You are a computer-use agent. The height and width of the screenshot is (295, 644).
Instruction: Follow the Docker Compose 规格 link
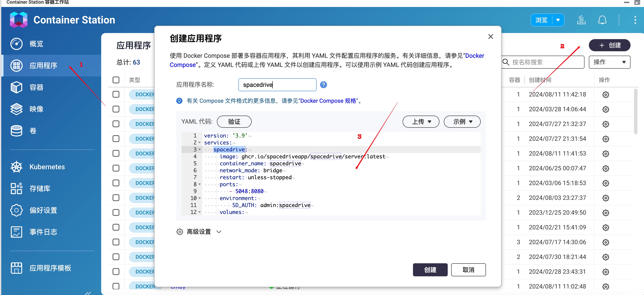tap(328, 101)
